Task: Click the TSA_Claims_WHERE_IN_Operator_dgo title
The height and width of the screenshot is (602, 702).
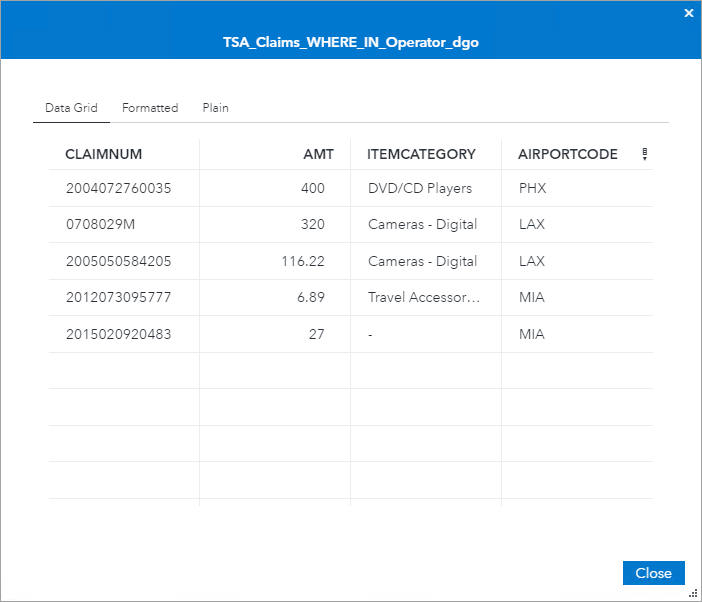Action: [351, 43]
